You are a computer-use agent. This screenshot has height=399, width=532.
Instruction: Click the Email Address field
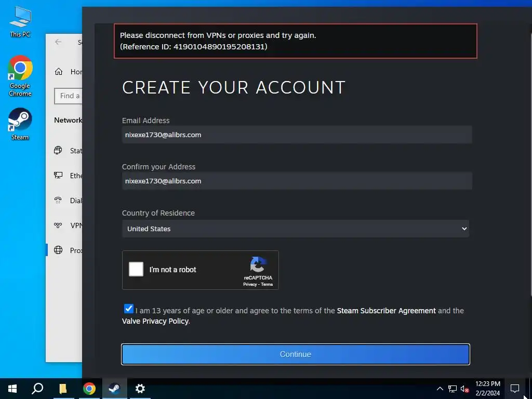point(297,135)
